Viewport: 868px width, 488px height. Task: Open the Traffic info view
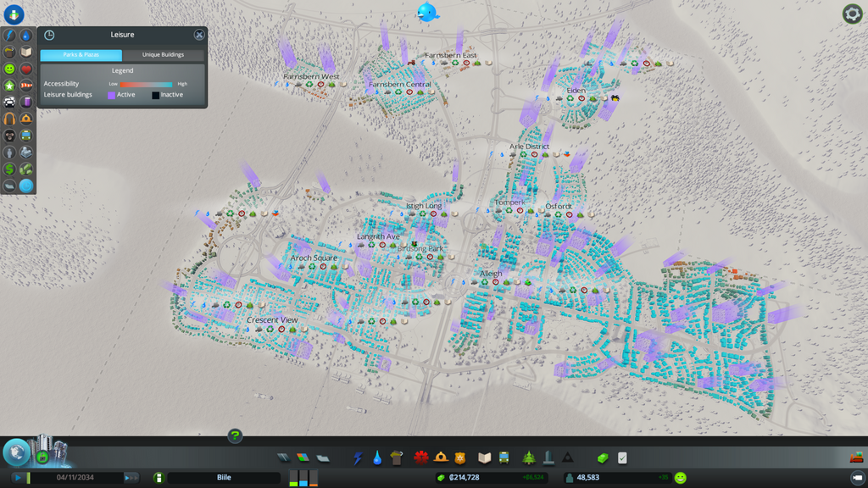(9, 103)
